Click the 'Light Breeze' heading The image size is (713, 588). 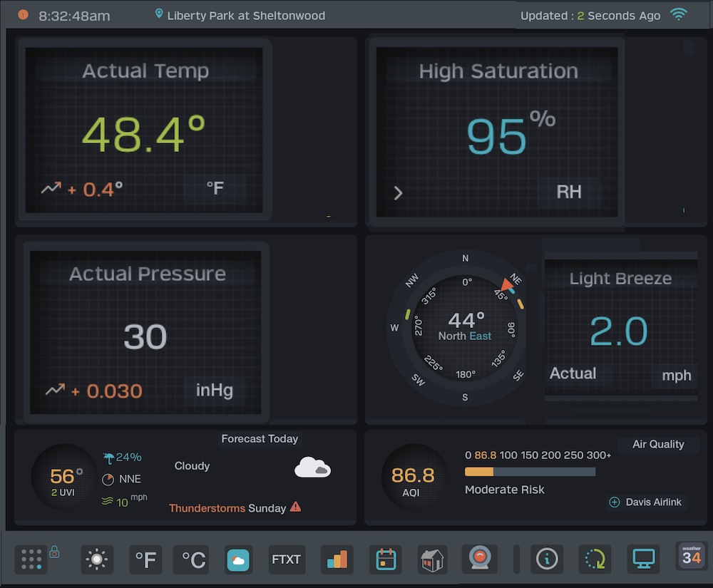coord(620,278)
